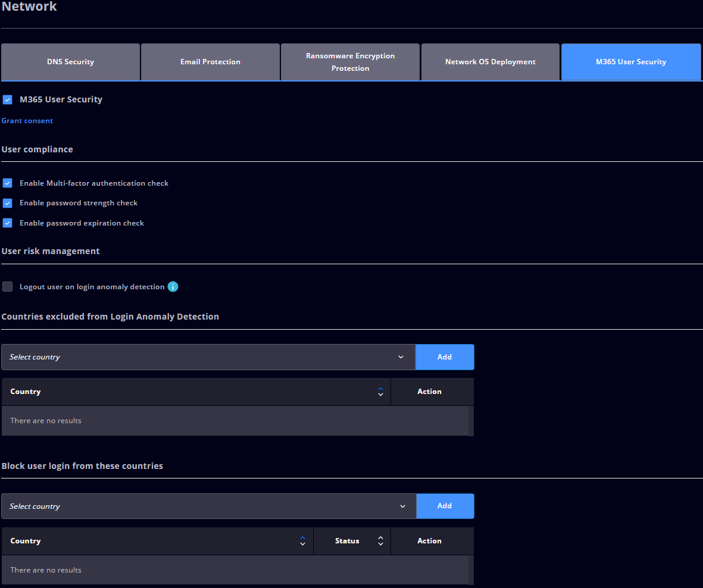
Task: Disable Enable password expiration check
Action: tap(8, 223)
